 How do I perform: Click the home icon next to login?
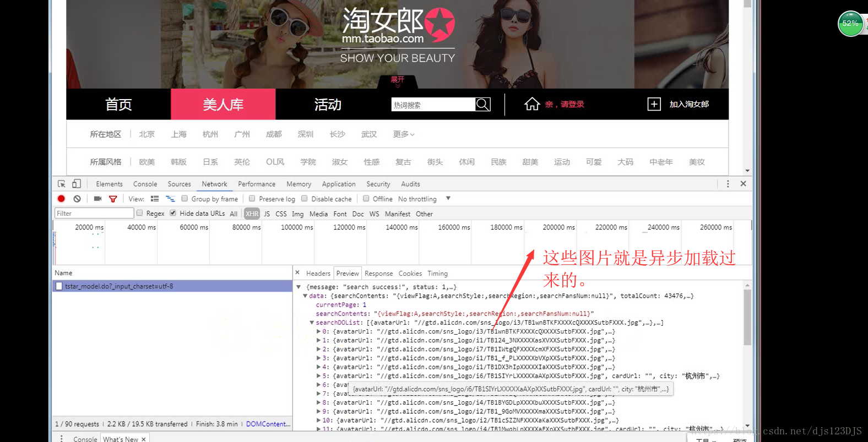pos(532,104)
